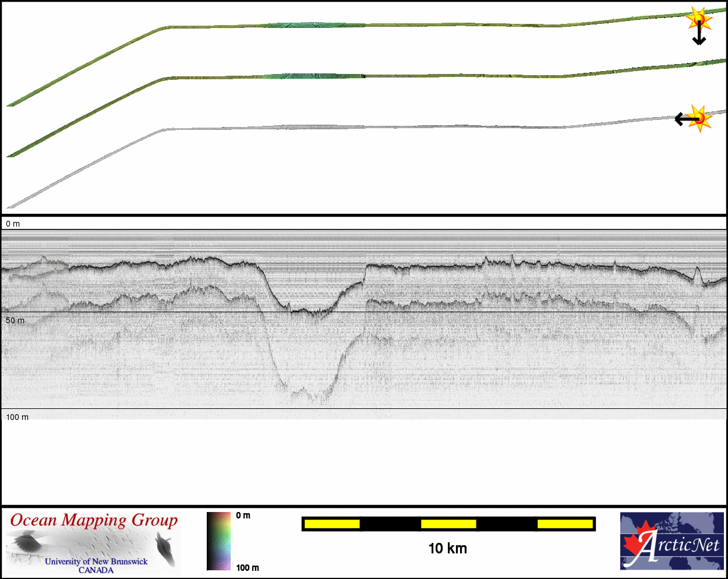Image resolution: width=728 pixels, height=579 pixels.
Task: Click the "100 m" depth label on profile
Action: pos(17,417)
